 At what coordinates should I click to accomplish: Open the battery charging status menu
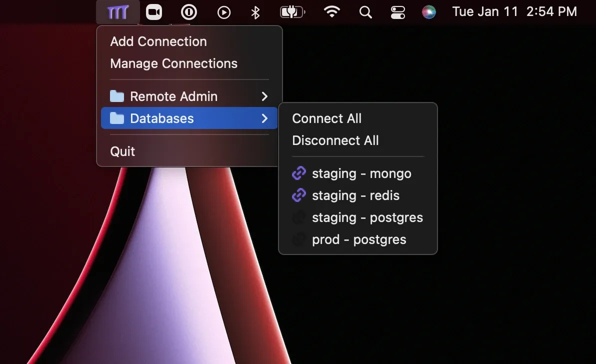pos(292,12)
